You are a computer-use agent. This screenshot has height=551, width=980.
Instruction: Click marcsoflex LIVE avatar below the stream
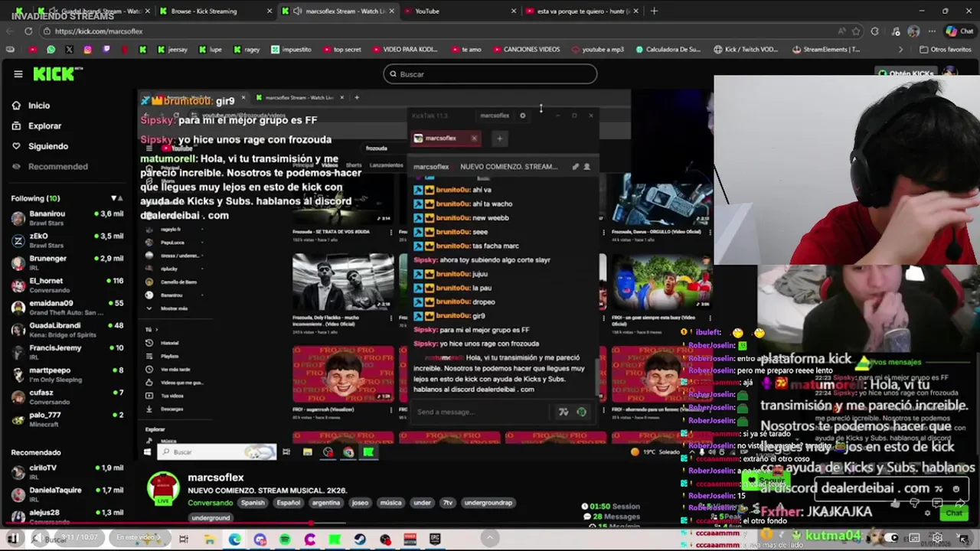(163, 488)
